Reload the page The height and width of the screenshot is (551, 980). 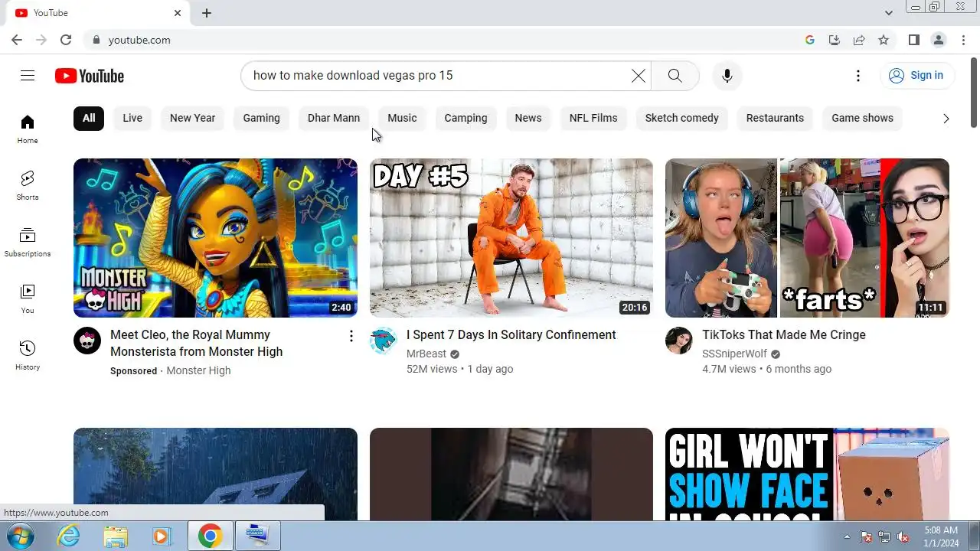(66, 40)
